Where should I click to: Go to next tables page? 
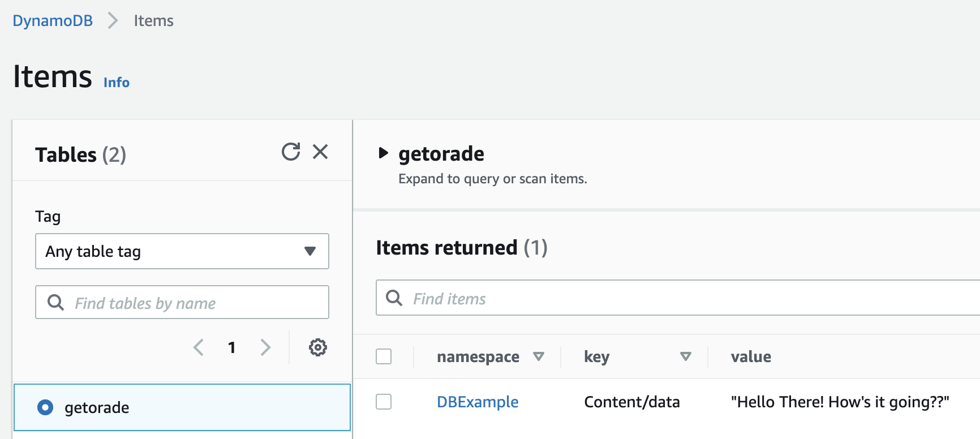(265, 347)
